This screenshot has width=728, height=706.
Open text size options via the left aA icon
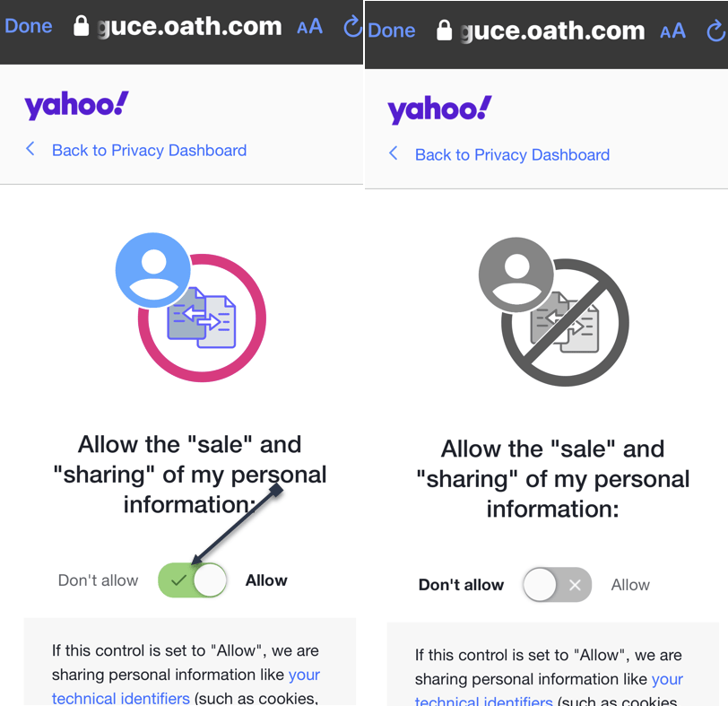coord(309,26)
